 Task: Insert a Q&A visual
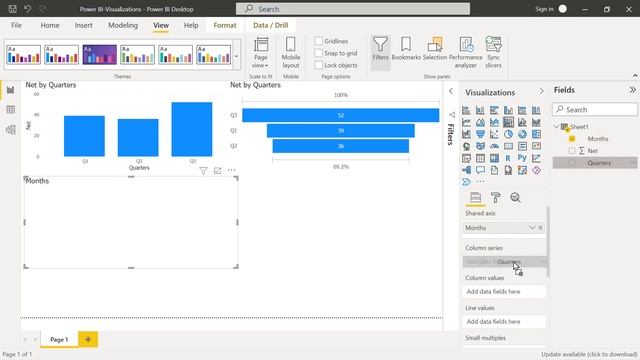point(480,170)
